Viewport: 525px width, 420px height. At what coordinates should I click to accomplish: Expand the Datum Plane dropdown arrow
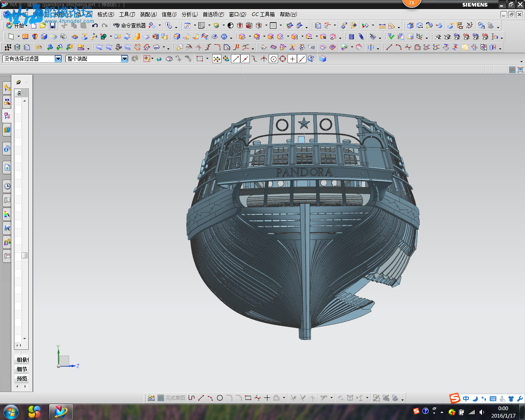pos(18,37)
